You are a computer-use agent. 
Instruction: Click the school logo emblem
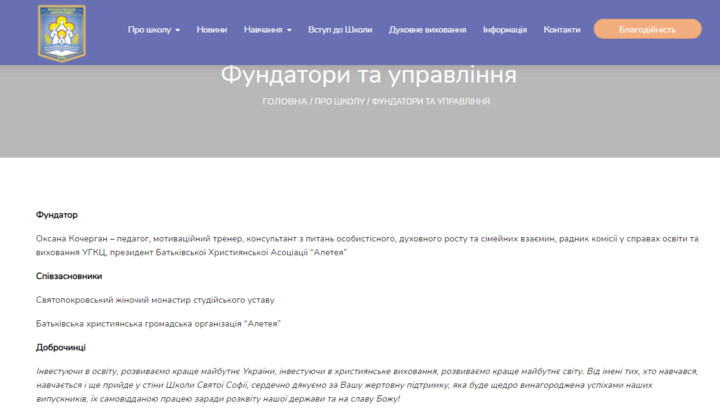click(x=62, y=32)
